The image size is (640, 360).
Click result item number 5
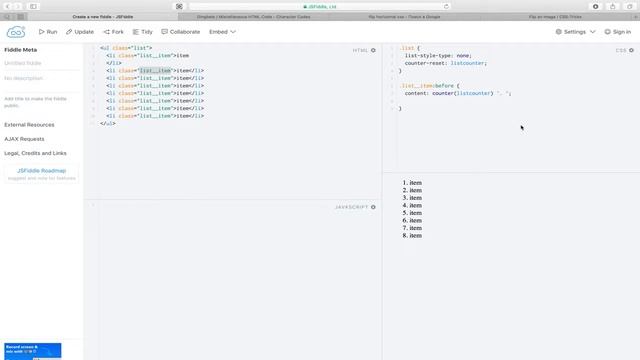[x=412, y=213]
